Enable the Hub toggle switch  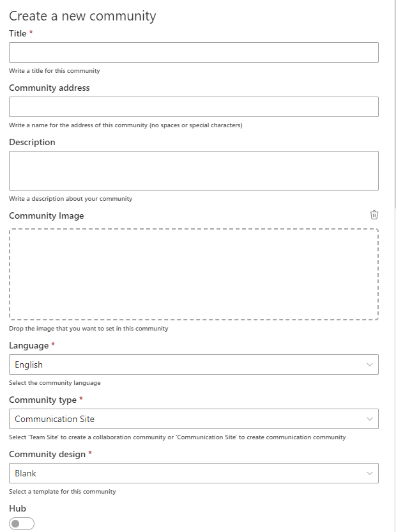pyautogui.click(x=22, y=524)
